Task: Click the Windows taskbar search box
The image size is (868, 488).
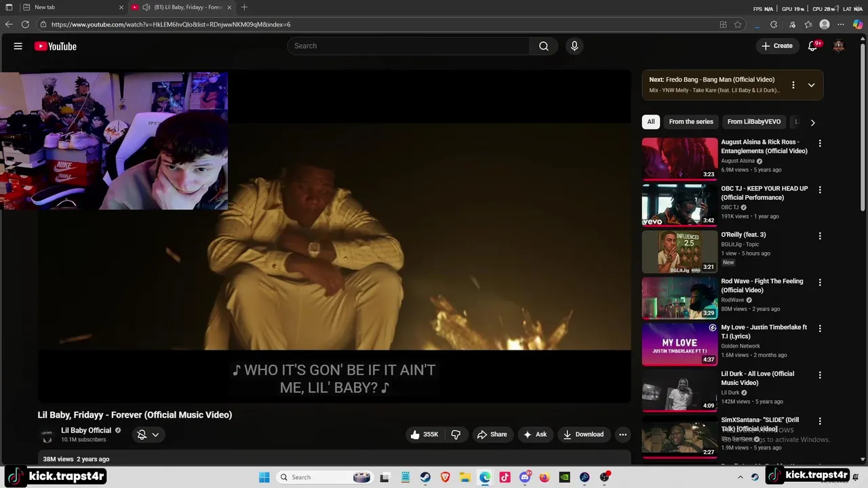Action: [x=324, y=477]
